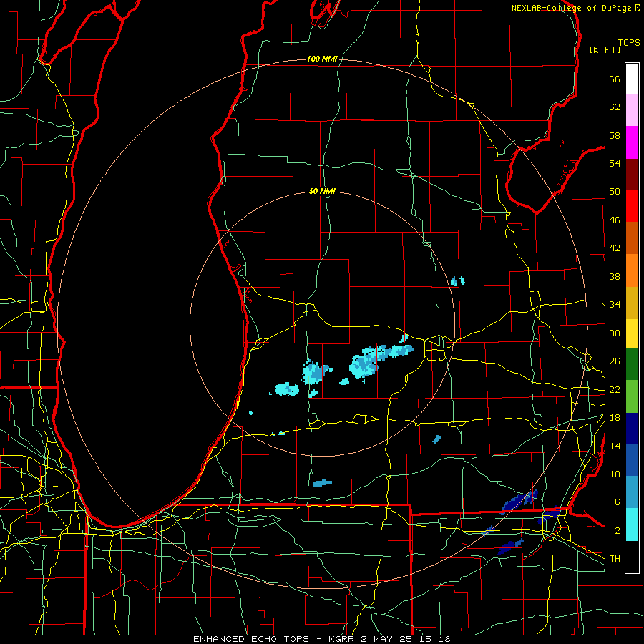Click the 'ENHANCED ECHO TOPS - KGRR' caption
The width and height of the screenshot is (644, 644).
pos(273,639)
